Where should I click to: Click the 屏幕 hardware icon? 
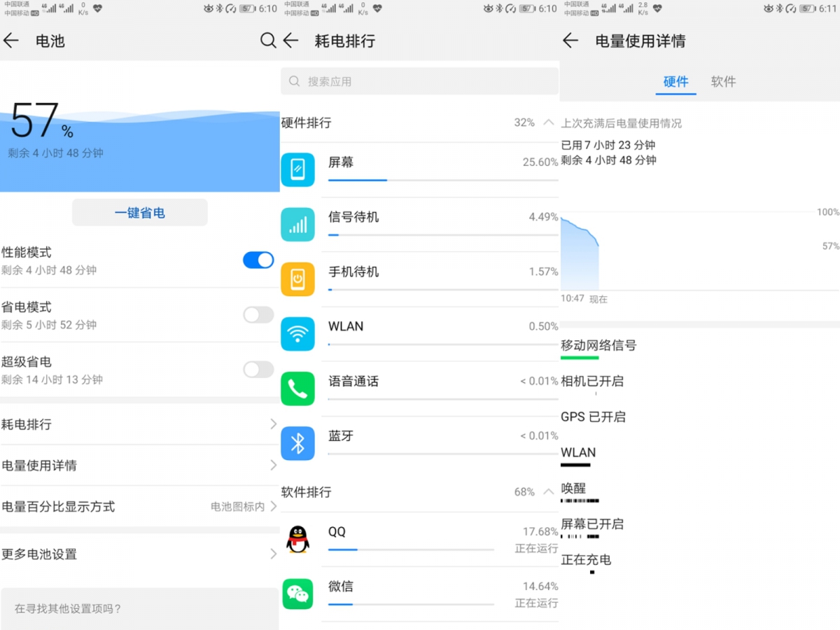point(297,169)
